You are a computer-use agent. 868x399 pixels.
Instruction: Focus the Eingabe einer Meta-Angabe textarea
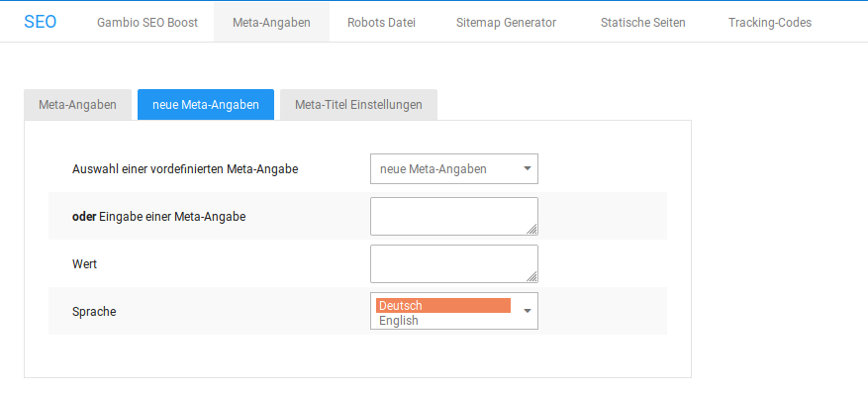point(454,217)
